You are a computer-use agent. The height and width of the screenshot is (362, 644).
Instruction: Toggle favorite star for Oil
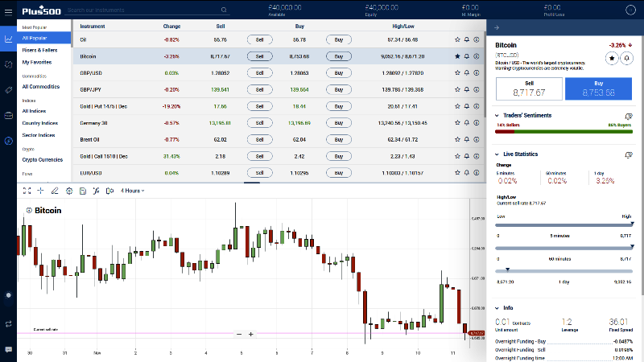457,39
